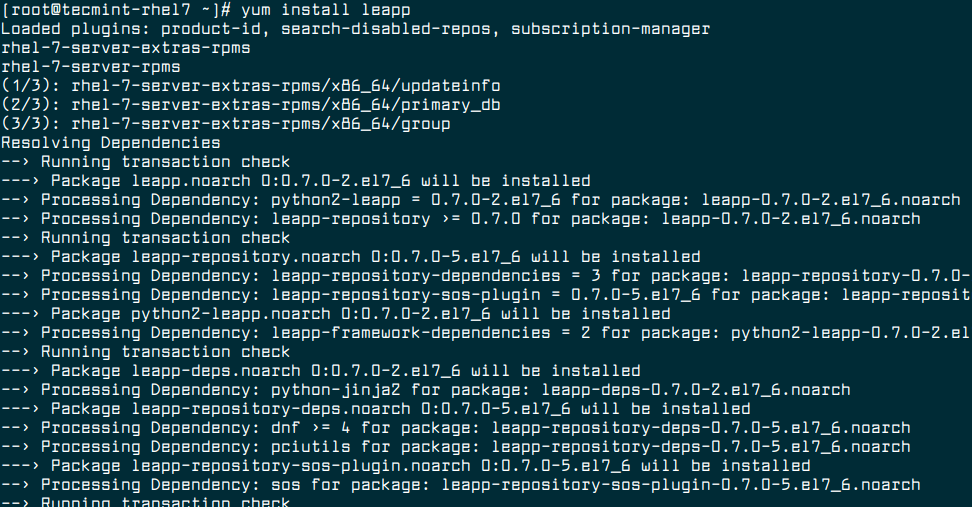Viewport: 972px width, 507px height.
Task: Click the 'Loaded plugins' output line
Action: coord(355,29)
